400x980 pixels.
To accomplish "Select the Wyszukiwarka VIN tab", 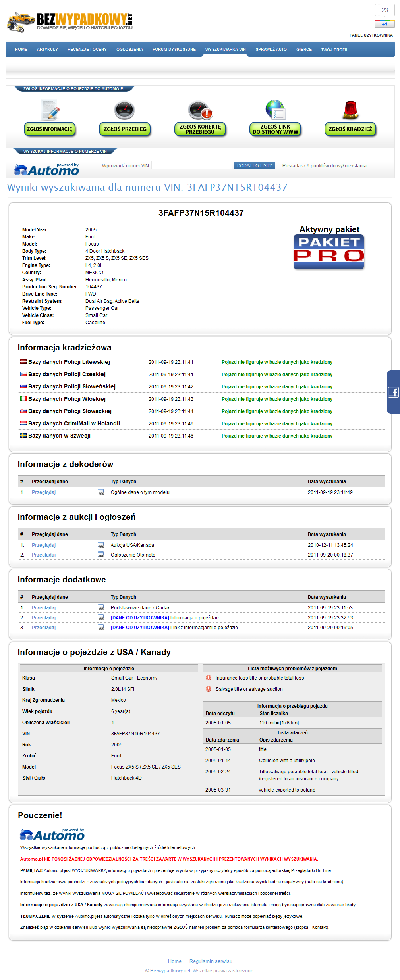I will (225, 50).
